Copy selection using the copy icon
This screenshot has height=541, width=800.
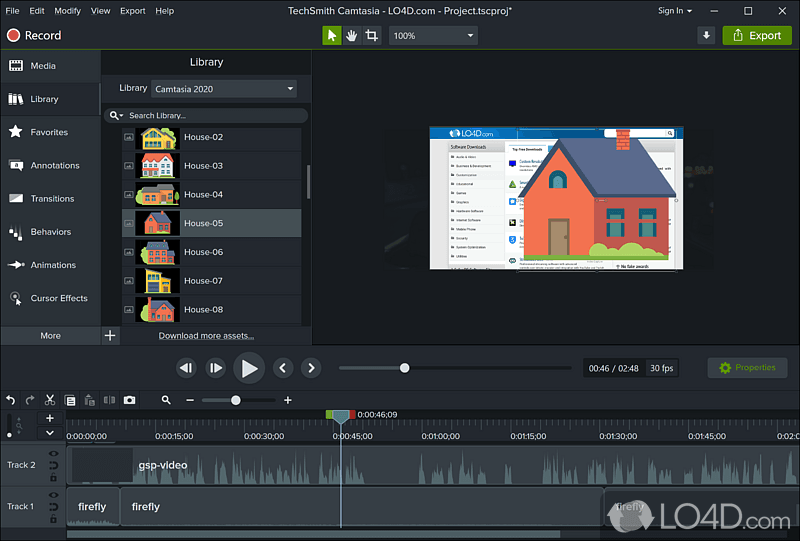[70, 401]
